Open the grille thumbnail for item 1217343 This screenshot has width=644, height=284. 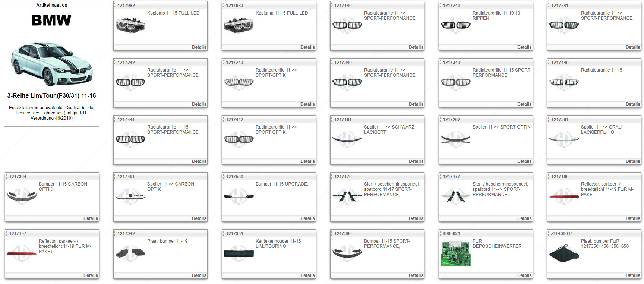point(456,82)
